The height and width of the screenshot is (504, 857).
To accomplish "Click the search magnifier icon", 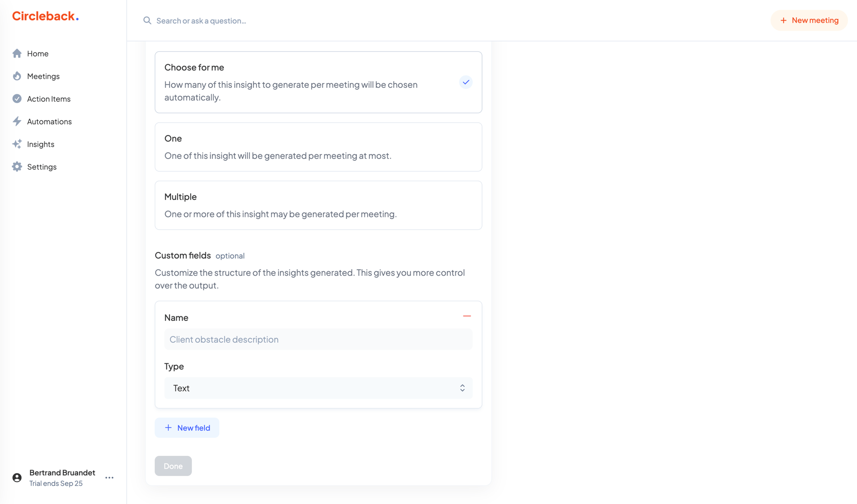I will [x=147, y=21].
